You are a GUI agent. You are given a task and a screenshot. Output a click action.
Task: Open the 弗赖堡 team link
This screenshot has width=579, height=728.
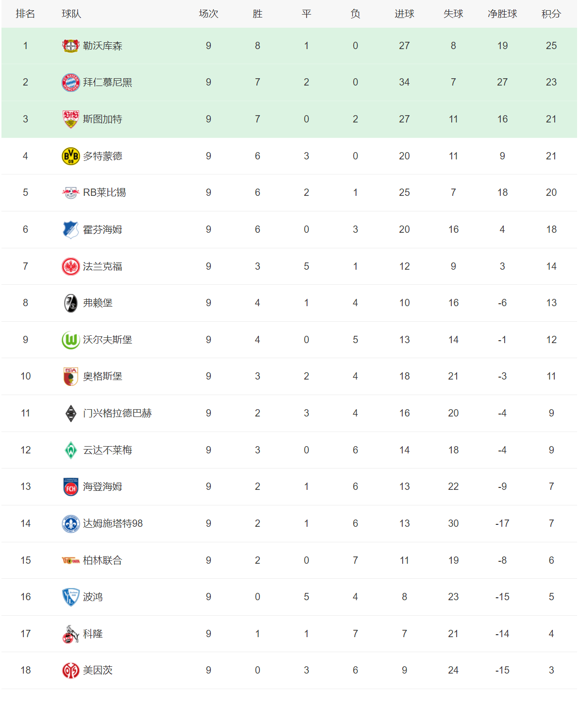click(98, 303)
